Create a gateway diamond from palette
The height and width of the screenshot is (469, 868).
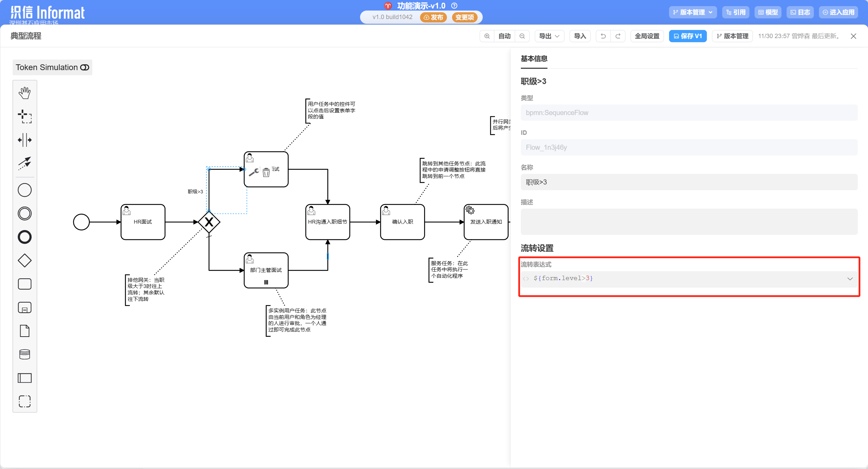pyautogui.click(x=25, y=261)
